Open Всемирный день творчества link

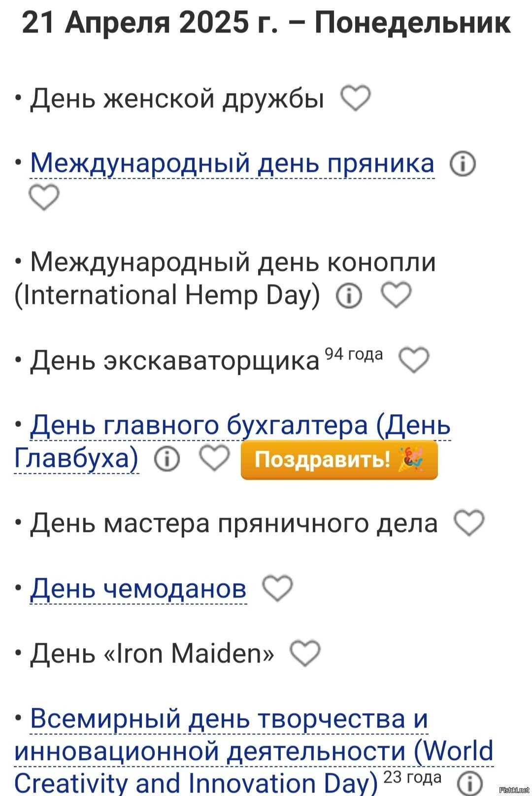[x=229, y=719]
